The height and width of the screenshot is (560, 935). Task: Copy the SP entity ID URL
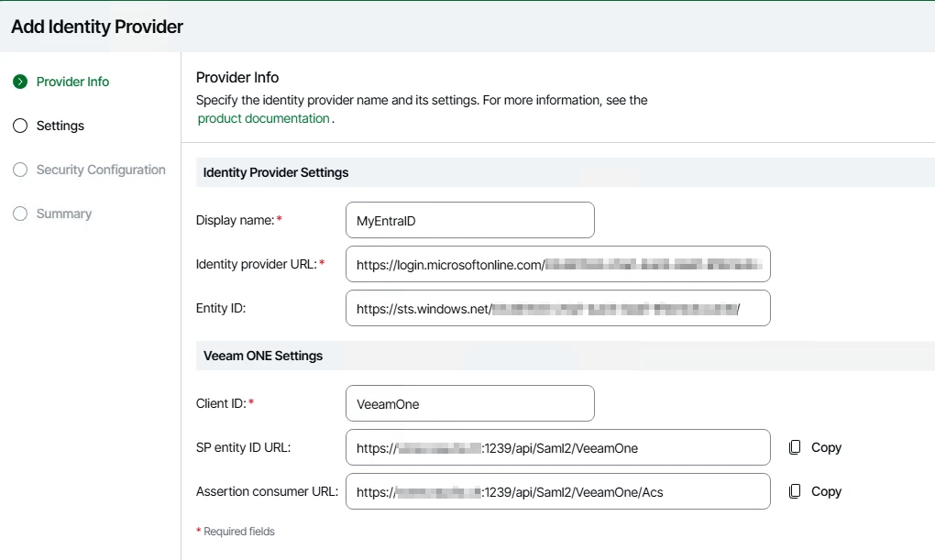[815, 447]
